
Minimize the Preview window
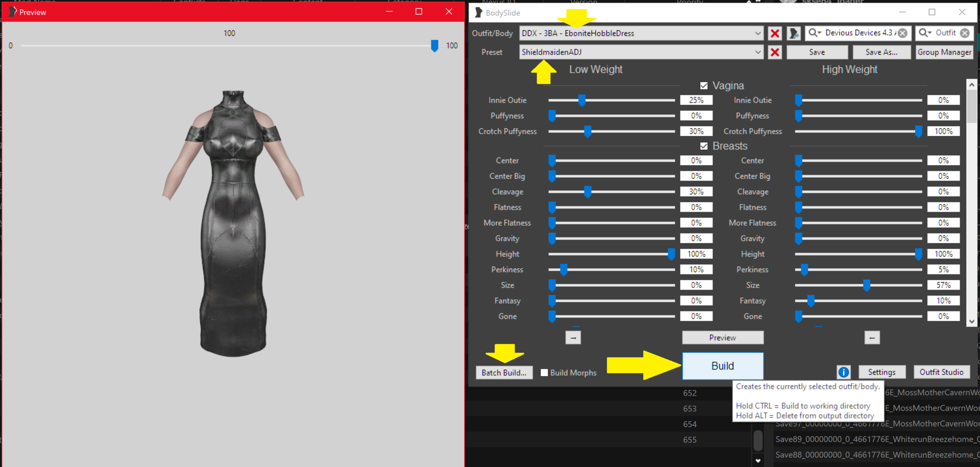389,11
